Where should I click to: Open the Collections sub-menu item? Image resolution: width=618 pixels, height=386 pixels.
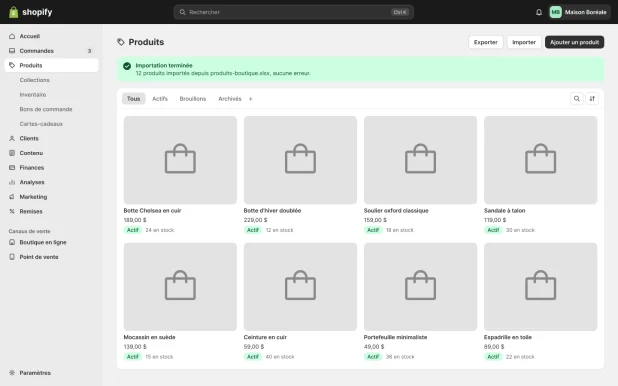[35, 80]
